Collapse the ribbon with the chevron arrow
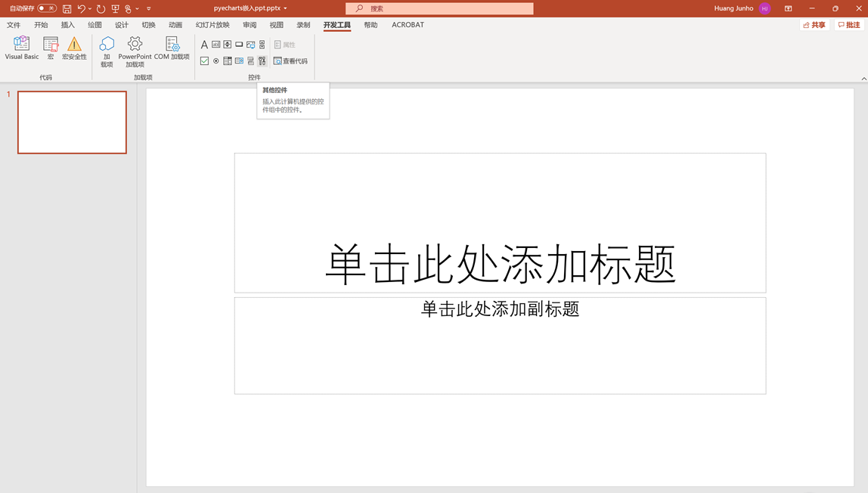The image size is (868, 493). pos(860,77)
